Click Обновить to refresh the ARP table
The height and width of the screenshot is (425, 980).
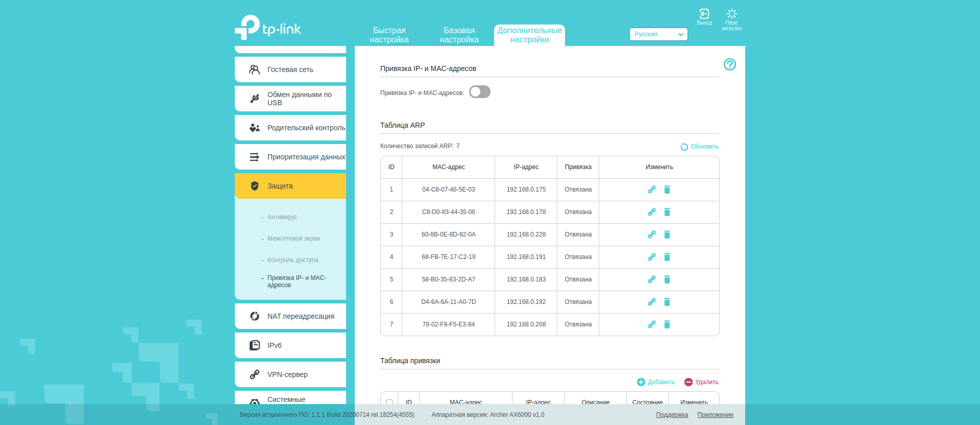coord(699,147)
